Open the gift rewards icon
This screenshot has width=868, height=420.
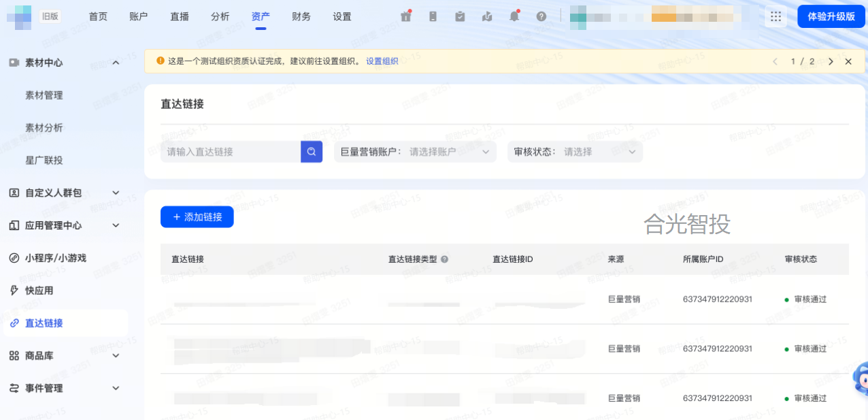click(x=406, y=16)
